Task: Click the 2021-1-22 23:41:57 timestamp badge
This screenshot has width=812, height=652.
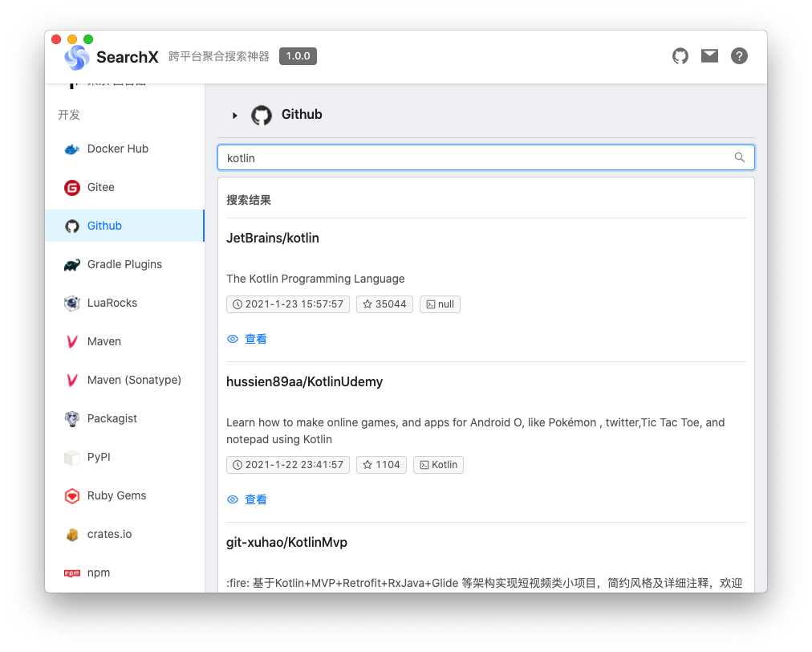Action: pyautogui.click(x=288, y=465)
